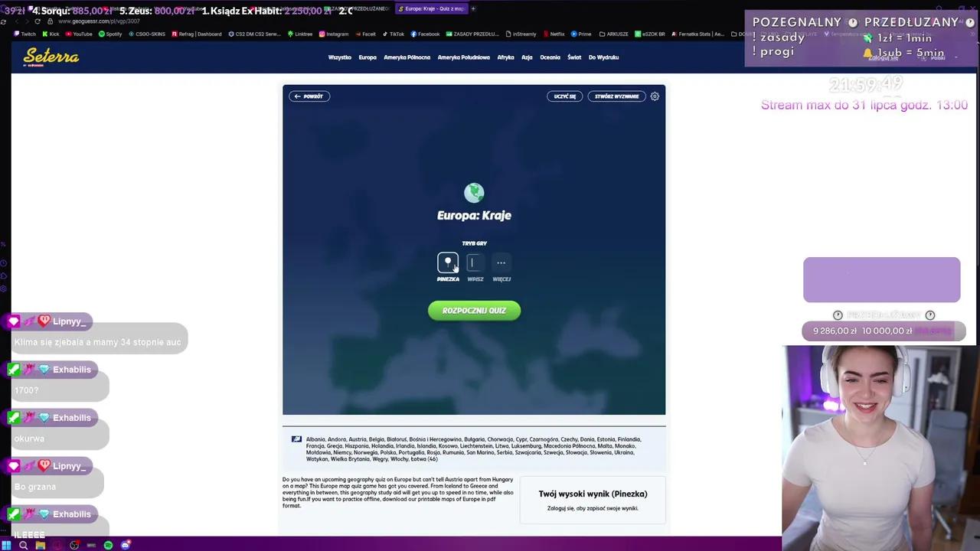980x551 pixels.
Task: Open the Faceit bookmark
Action: coord(365,34)
